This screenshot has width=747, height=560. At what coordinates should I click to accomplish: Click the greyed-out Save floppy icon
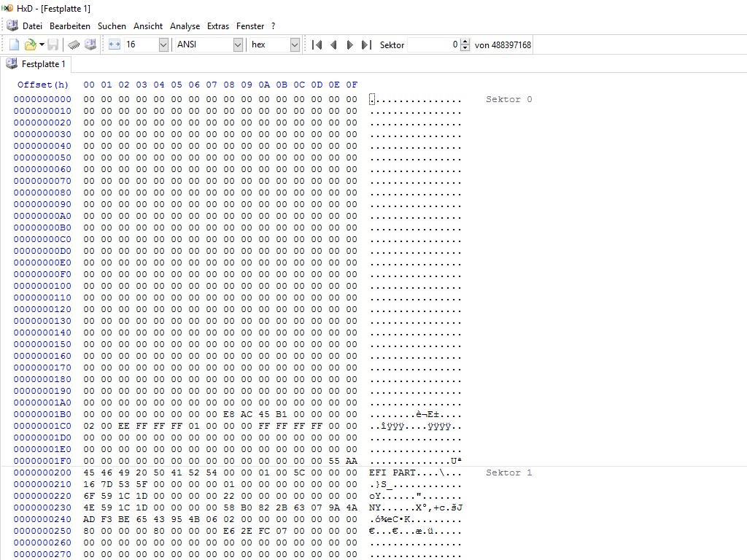pos(53,44)
